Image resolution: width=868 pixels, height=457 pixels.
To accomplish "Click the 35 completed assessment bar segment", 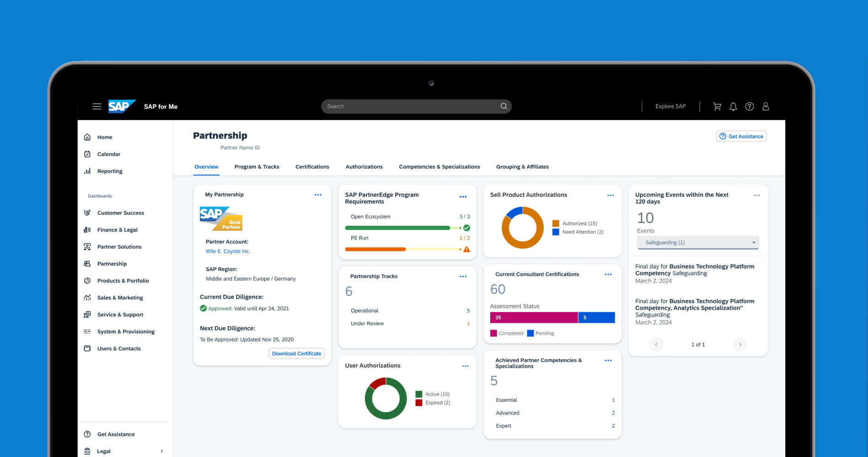I will pyautogui.click(x=534, y=318).
